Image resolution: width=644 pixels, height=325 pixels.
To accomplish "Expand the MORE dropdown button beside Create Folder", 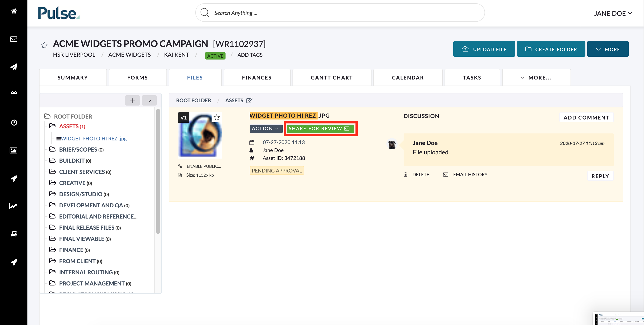I will pyautogui.click(x=608, y=49).
